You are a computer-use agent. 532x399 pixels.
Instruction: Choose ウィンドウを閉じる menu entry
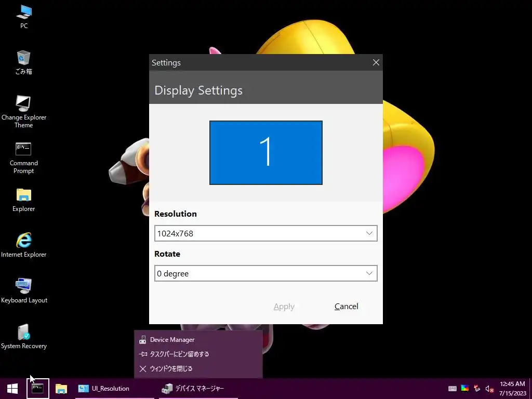tap(198, 368)
